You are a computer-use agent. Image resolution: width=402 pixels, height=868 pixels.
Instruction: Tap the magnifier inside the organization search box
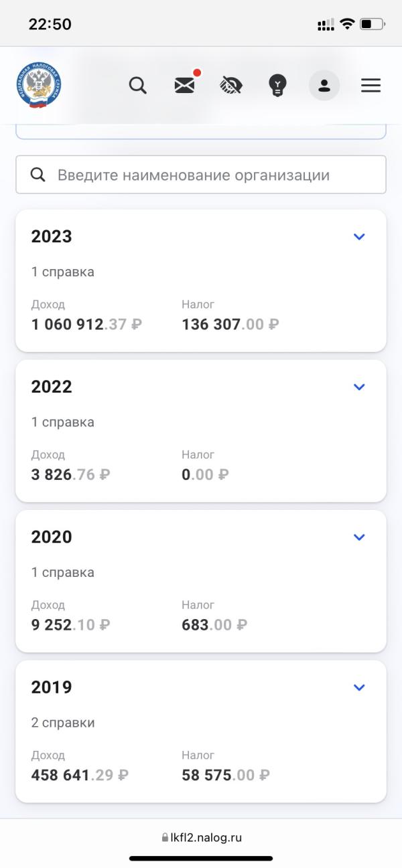(x=38, y=175)
